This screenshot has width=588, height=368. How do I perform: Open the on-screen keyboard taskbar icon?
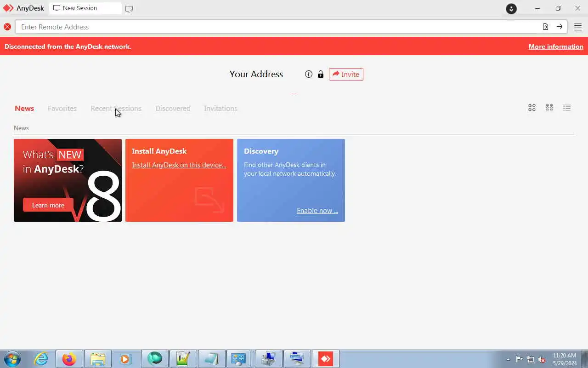[x=297, y=359]
